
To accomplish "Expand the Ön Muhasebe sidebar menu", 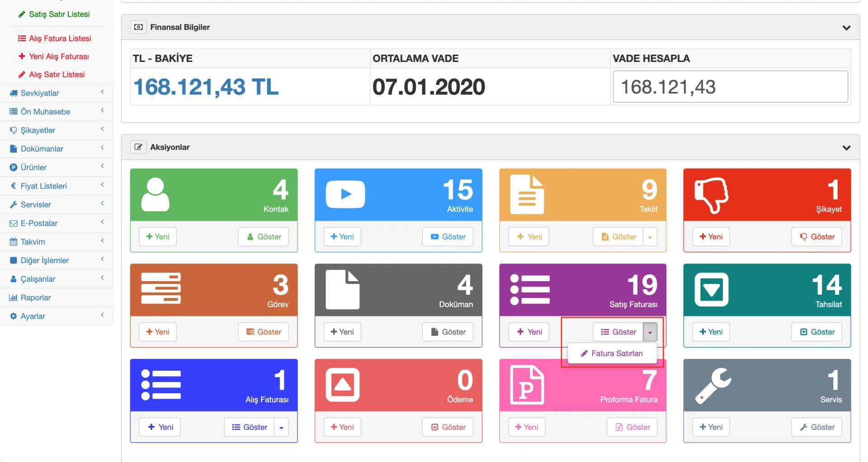I will click(56, 112).
